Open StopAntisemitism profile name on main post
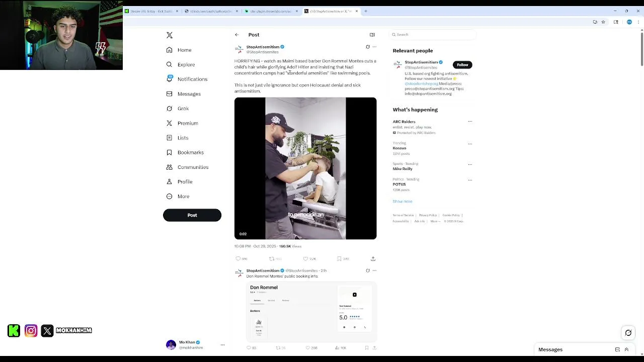This screenshot has height=362, width=644. pyautogui.click(x=263, y=47)
